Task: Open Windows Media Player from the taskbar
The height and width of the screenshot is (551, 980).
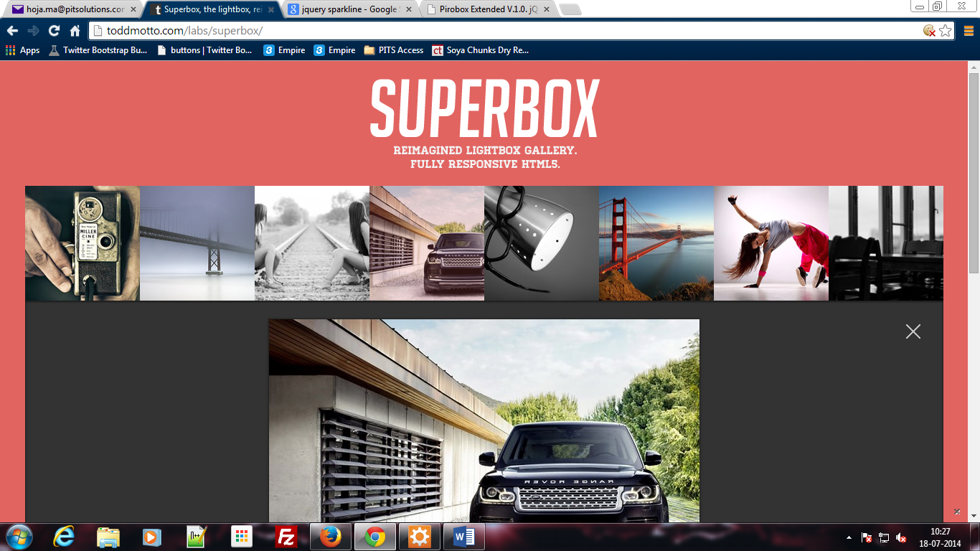Action: tap(152, 537)
